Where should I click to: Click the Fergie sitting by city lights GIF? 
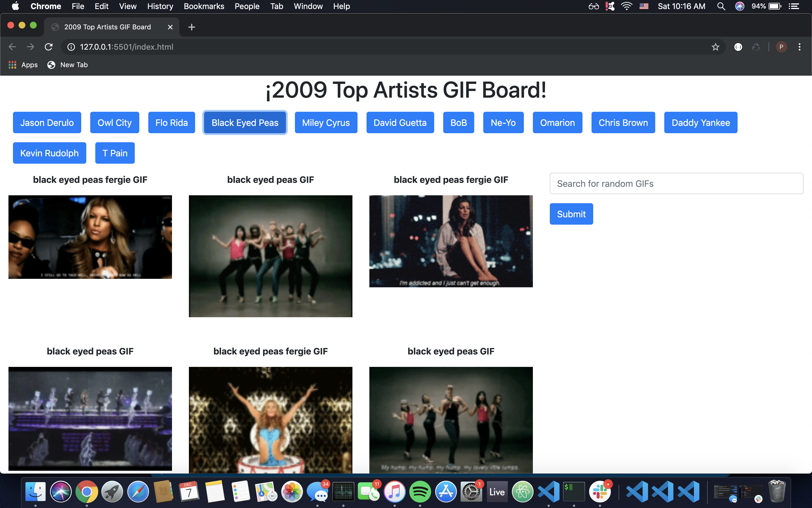coord(451,241)
